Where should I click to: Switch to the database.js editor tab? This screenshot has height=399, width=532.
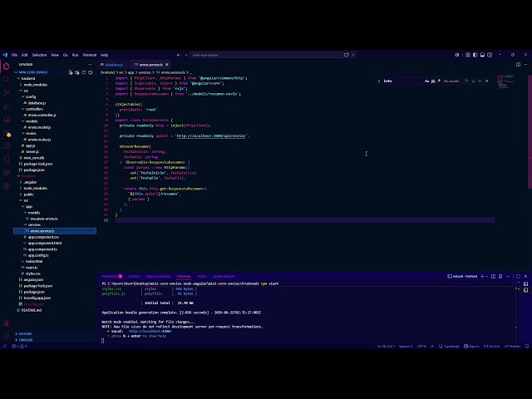tap(114, 65)
